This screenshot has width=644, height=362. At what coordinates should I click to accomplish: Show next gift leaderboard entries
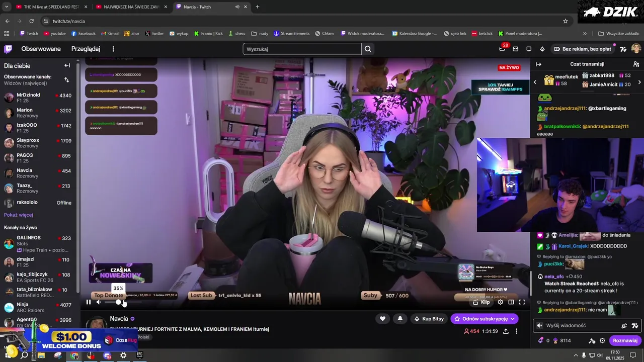click(639, 82)
